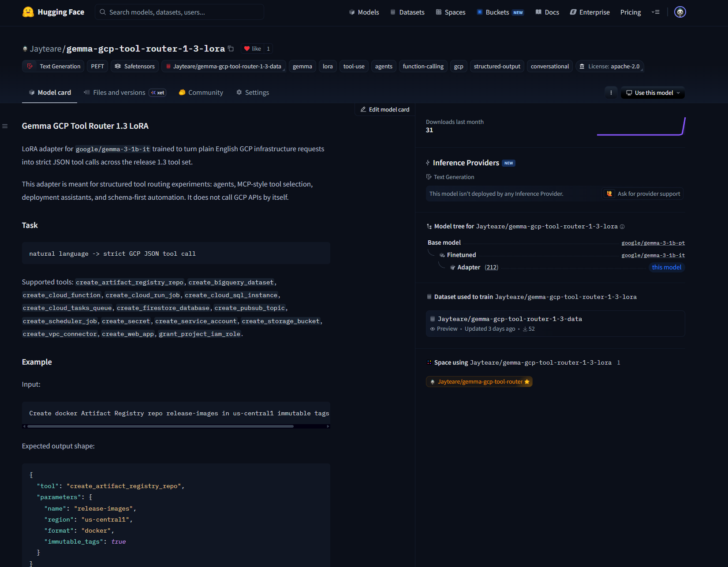Open the Settings tab
This screenshot has width=728, height=567.
253,93
